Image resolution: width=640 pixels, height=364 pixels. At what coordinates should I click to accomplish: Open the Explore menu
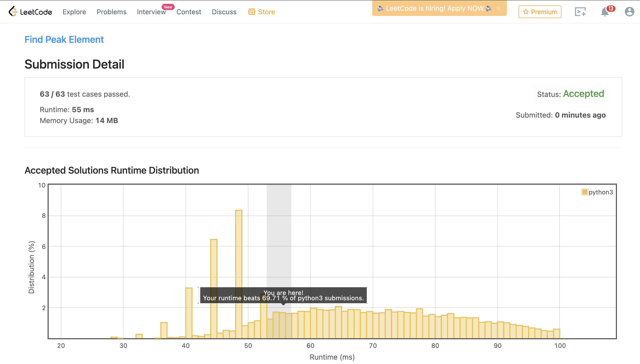[x=74, y=12]
